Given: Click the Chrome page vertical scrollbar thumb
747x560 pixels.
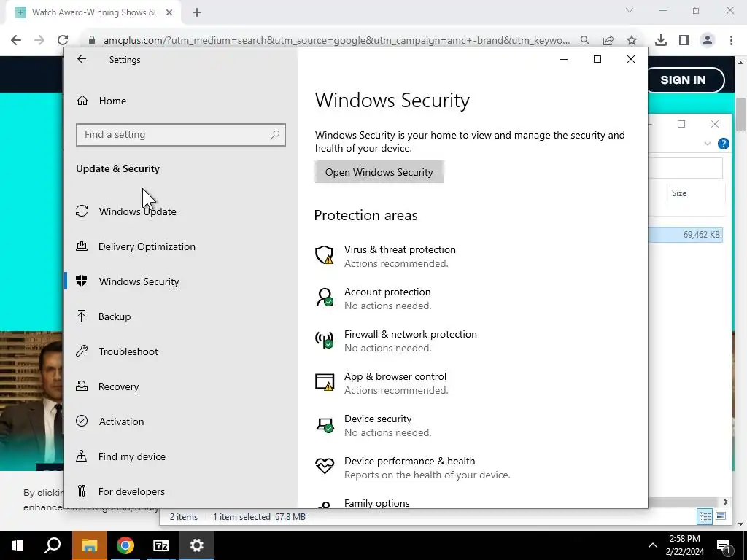Looking at the screenshot, I should (x=740, y=114).
